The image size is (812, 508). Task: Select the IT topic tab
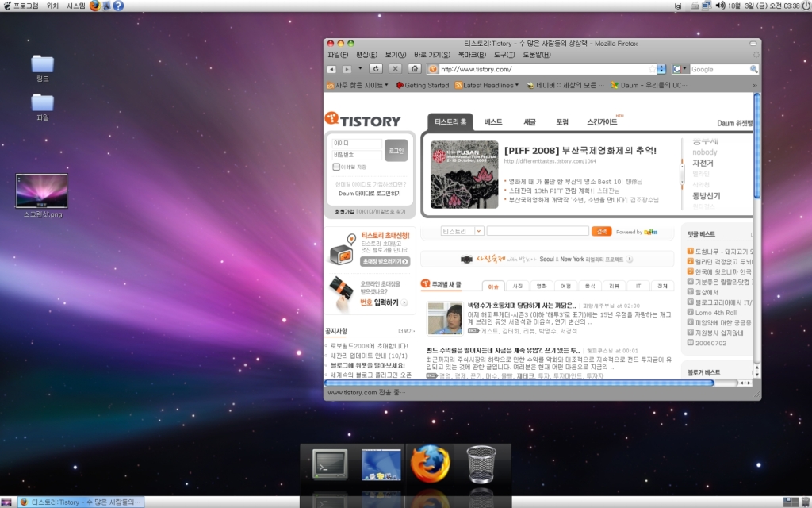pos(638,286)
